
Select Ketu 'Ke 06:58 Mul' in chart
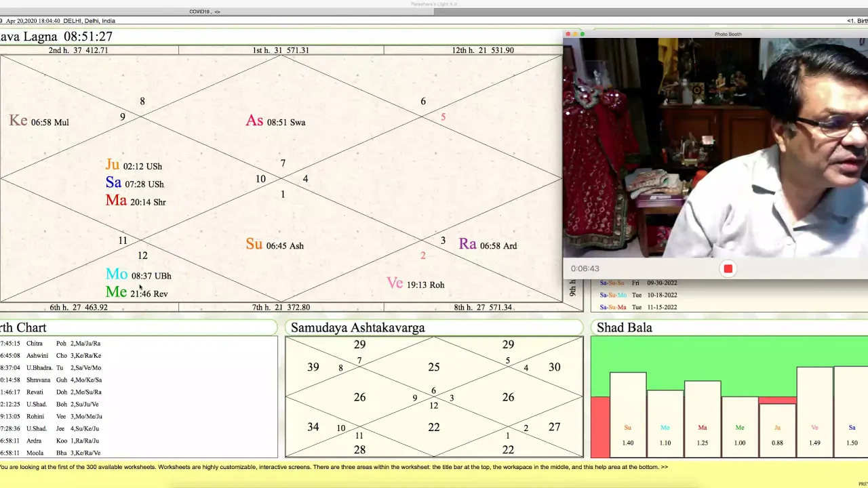(x=39, y=121)
